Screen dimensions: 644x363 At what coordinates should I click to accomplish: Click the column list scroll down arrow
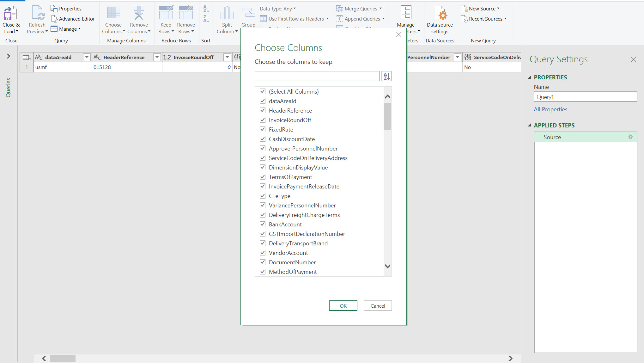[x=387, y=266]
